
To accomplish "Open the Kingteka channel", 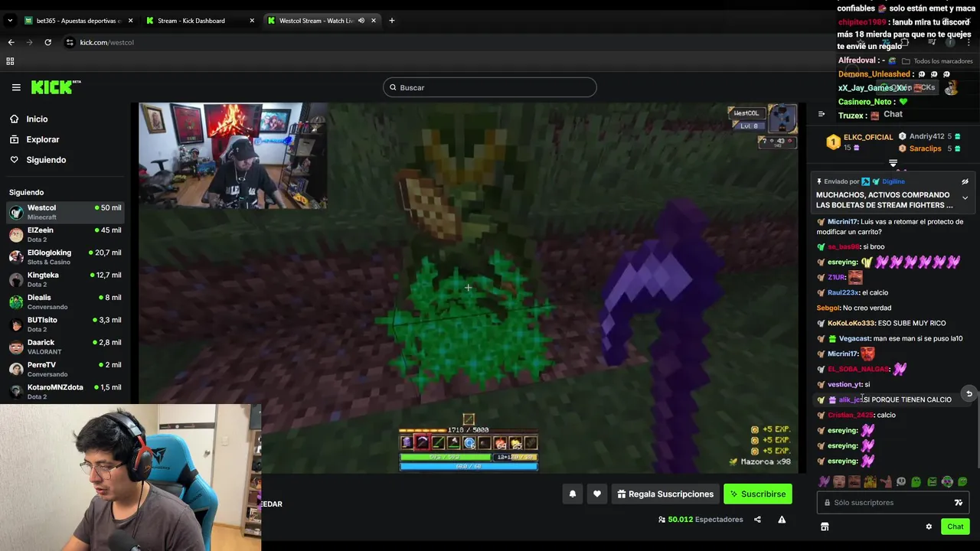I will [65, 279].
